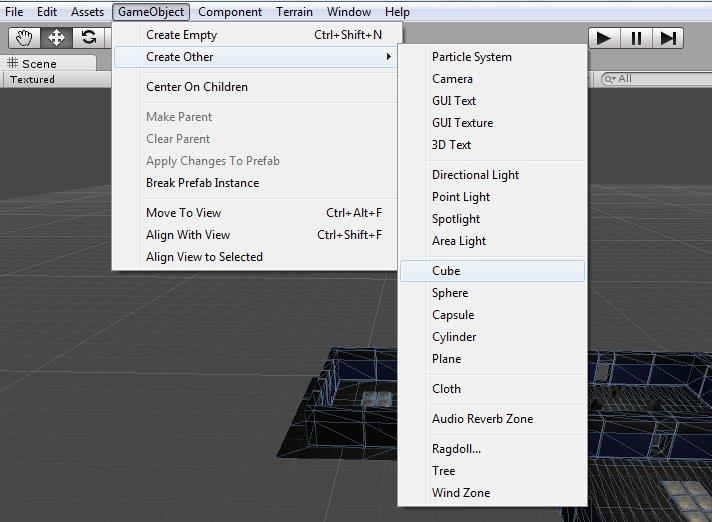This screenshot has height=522, width=712.
Task: Open the Ragdoll... wizard
Action: click(x=493, y=449)
